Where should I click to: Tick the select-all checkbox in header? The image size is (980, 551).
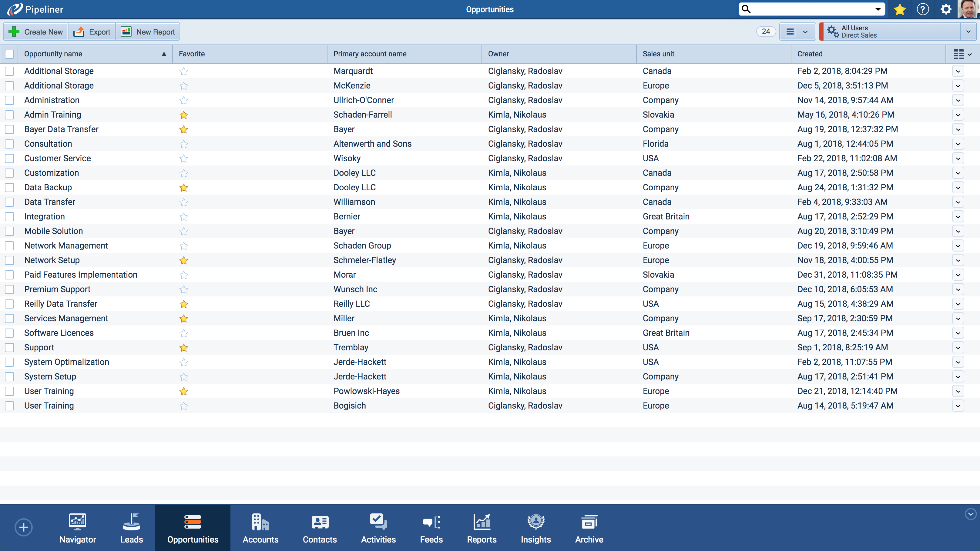pyautogui.click(x=9, y=54)
